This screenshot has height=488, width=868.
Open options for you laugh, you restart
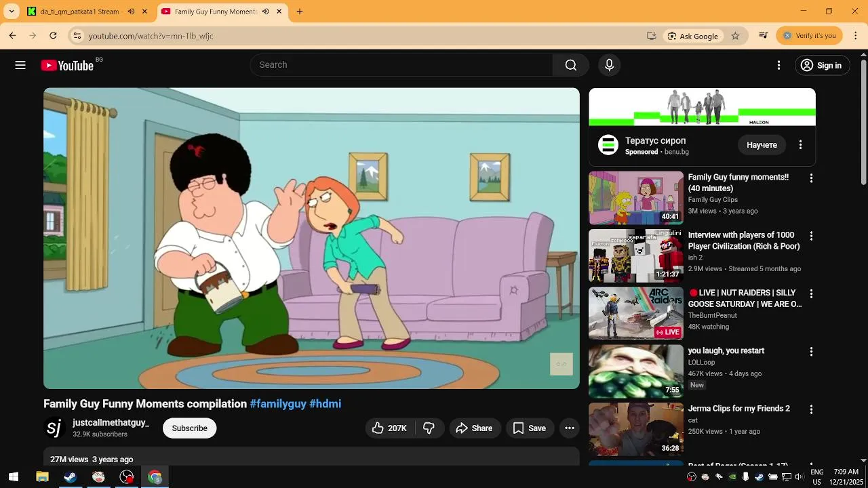tap(811, 352)
